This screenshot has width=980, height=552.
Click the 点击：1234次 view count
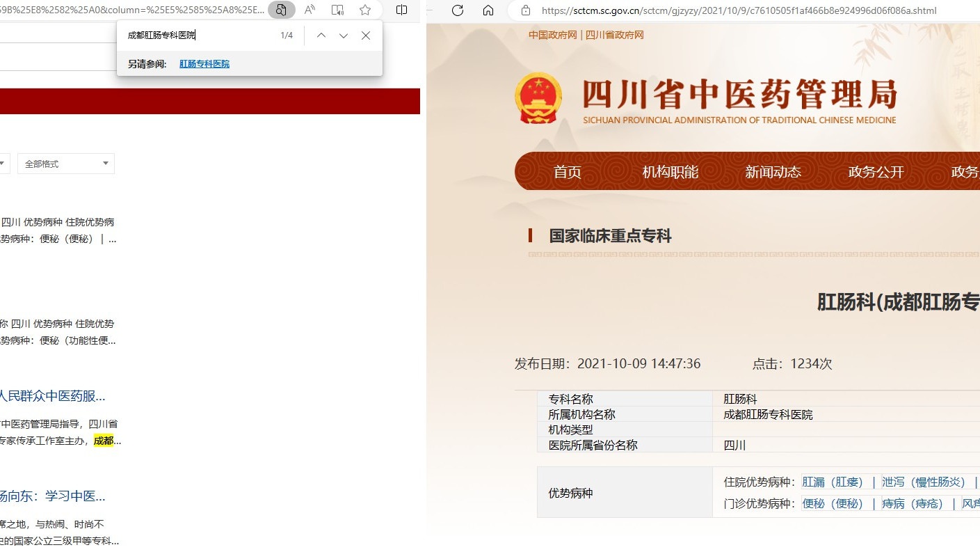(792, 363)
